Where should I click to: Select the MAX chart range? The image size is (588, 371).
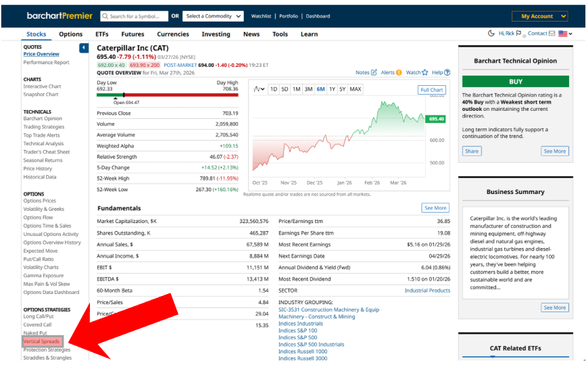click(x=355, y=89)
